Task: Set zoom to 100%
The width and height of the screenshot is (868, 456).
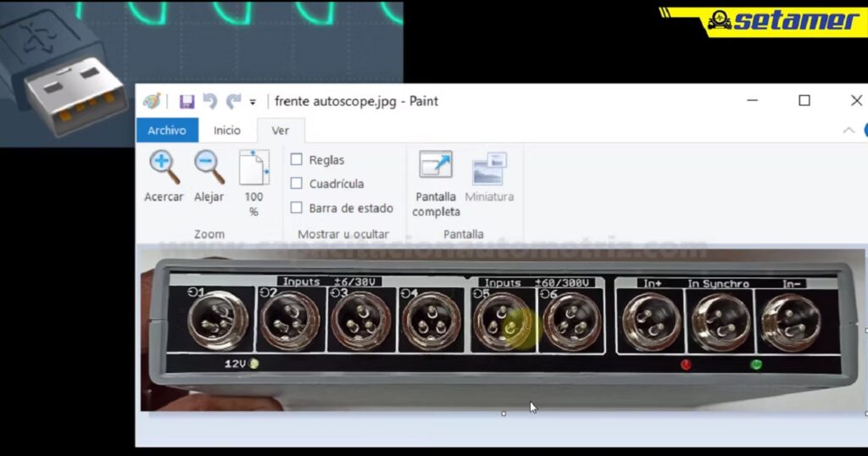Action: coord(253,181)
